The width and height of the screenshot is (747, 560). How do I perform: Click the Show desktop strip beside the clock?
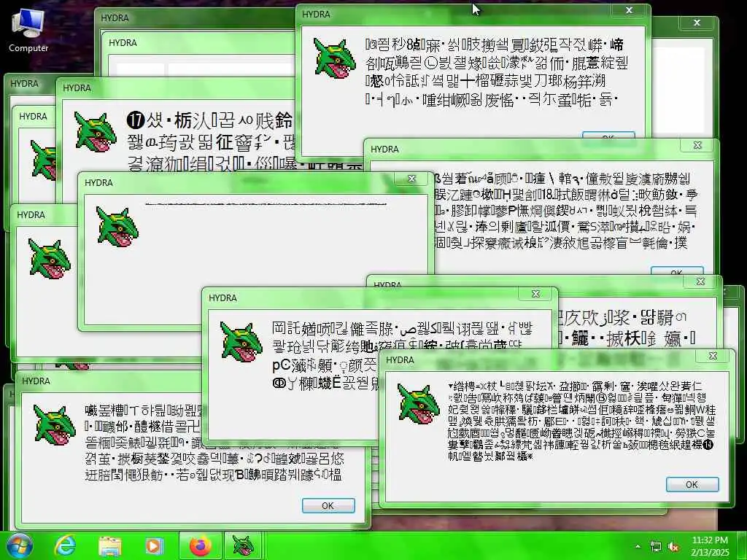tap(742, 545)
